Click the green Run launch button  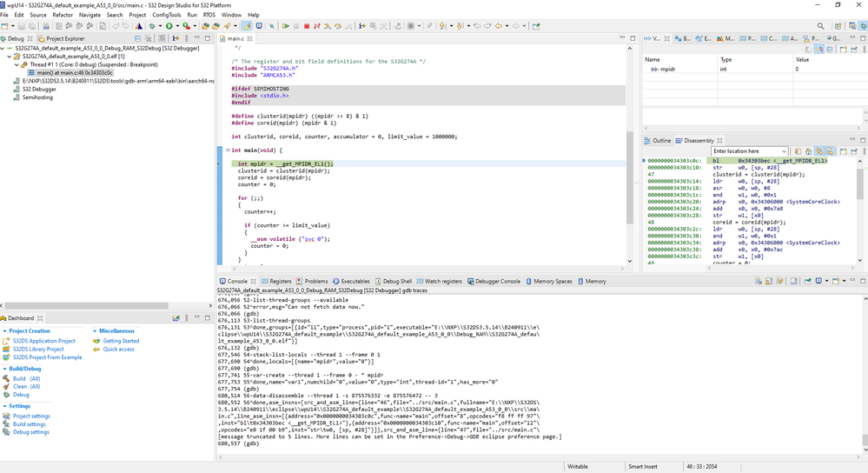(x=169, y=26)
